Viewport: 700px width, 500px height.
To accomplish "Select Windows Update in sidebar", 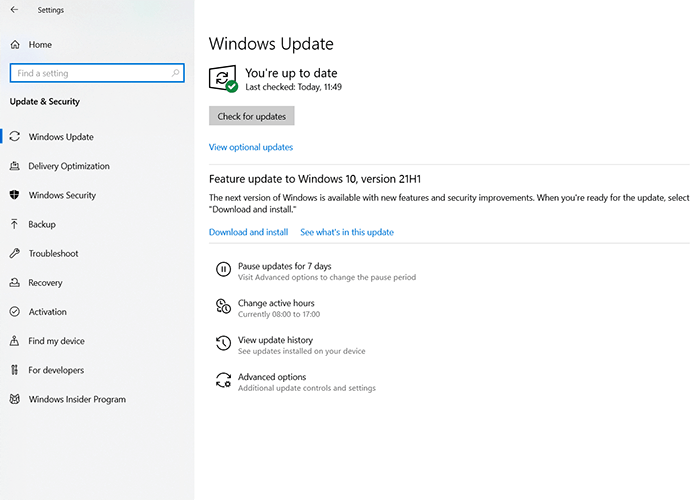I will [x=61, y=137].
